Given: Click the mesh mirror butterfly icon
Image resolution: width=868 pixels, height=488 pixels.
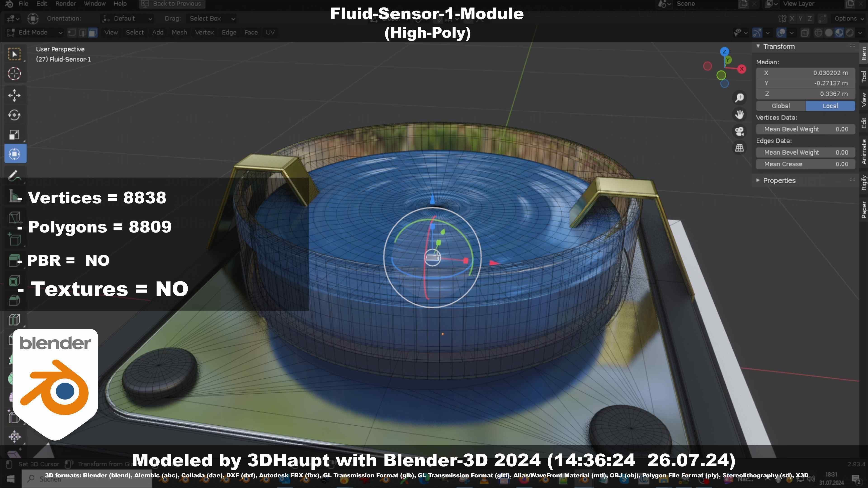Looking at the screenshot, I should [x=782, y=19].
